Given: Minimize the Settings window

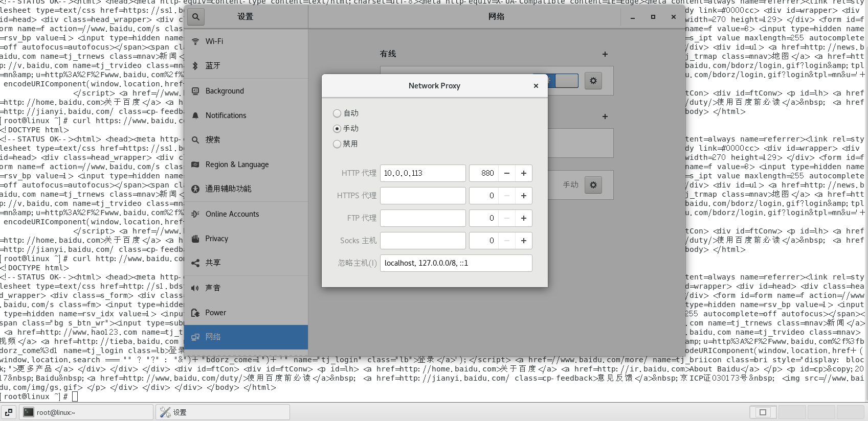Looking at the screenshot, I should [633, 17].
